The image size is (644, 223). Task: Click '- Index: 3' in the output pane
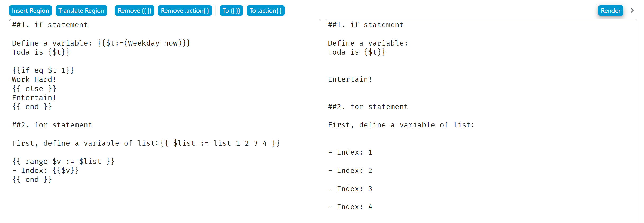click(x=350, y=189)
